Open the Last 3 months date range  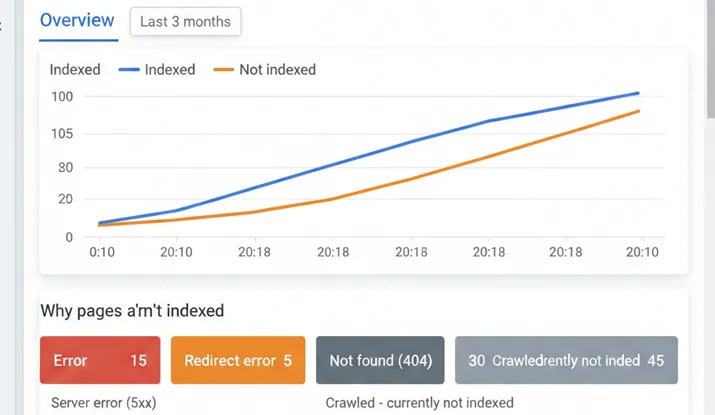185,21
